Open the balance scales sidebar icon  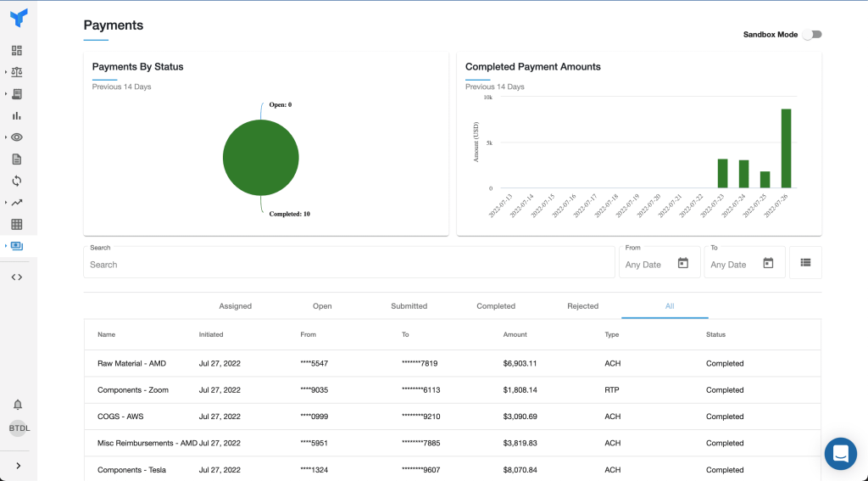(17, 72)
